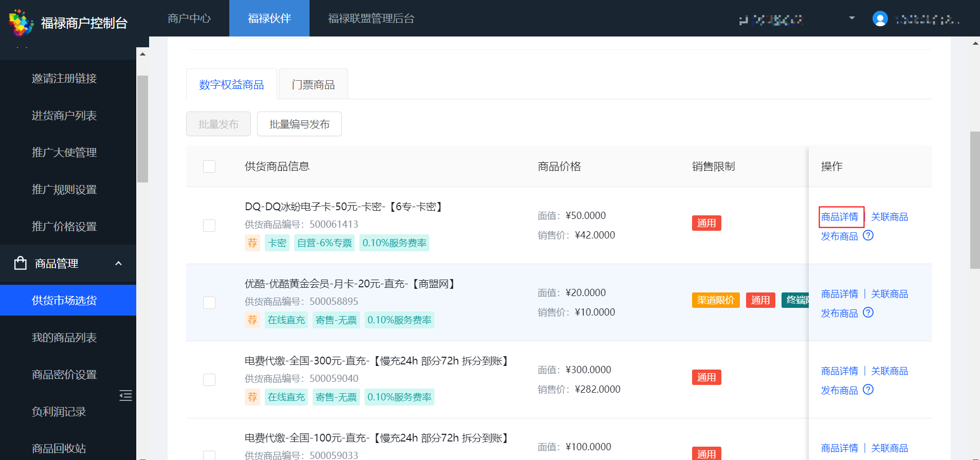980x460 pixels.
Task: Click 关联商品 for 电费代缴-全国-100元 row
Action: [890, 448]
